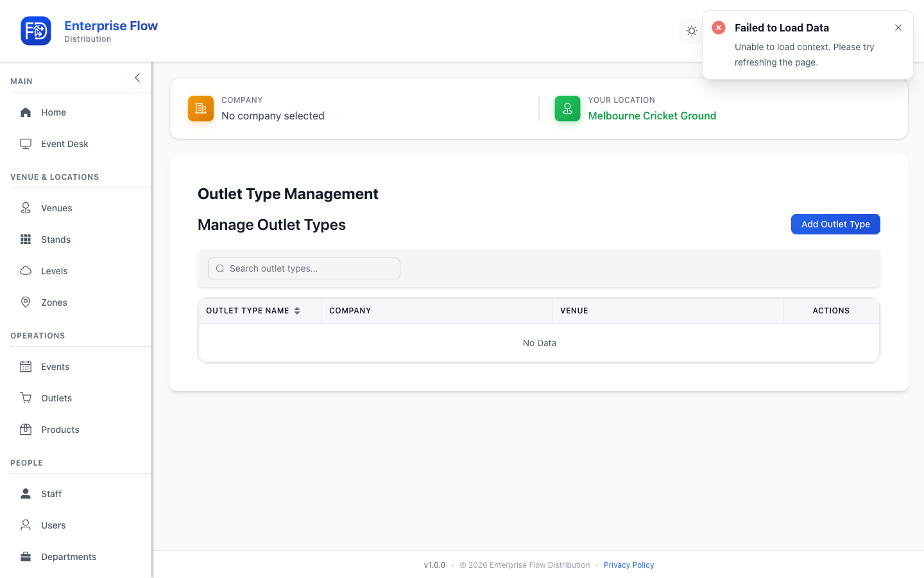The height and width of the screenshot is (578, 924).
Task: Open Event Desk monitor icon
Action: [x=26, y=144]
